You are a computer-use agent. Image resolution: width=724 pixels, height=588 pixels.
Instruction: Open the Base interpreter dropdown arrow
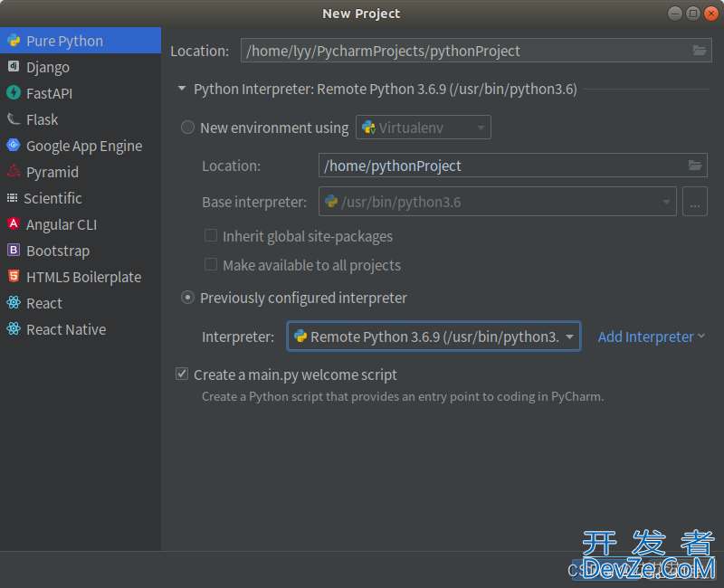[666, 202]
